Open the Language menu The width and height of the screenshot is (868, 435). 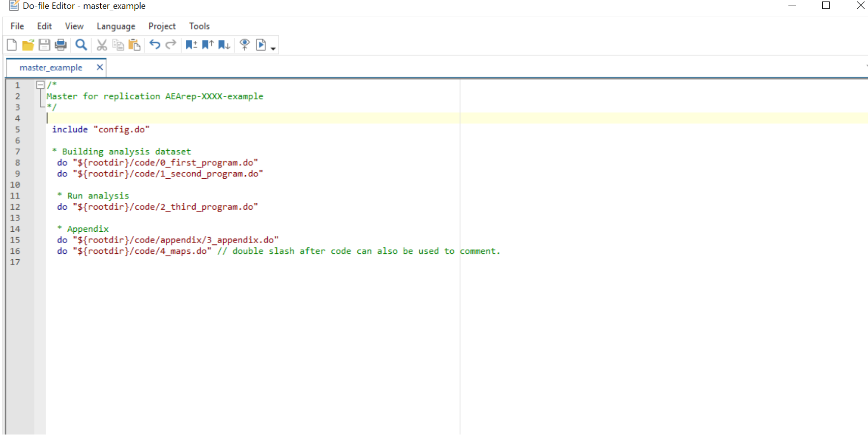point(116,26)
